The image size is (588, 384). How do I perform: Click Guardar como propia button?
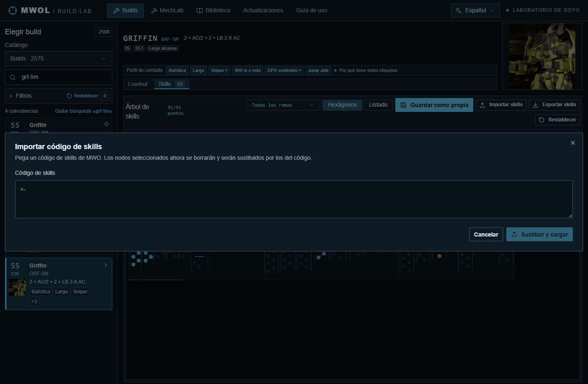point(434,105)
